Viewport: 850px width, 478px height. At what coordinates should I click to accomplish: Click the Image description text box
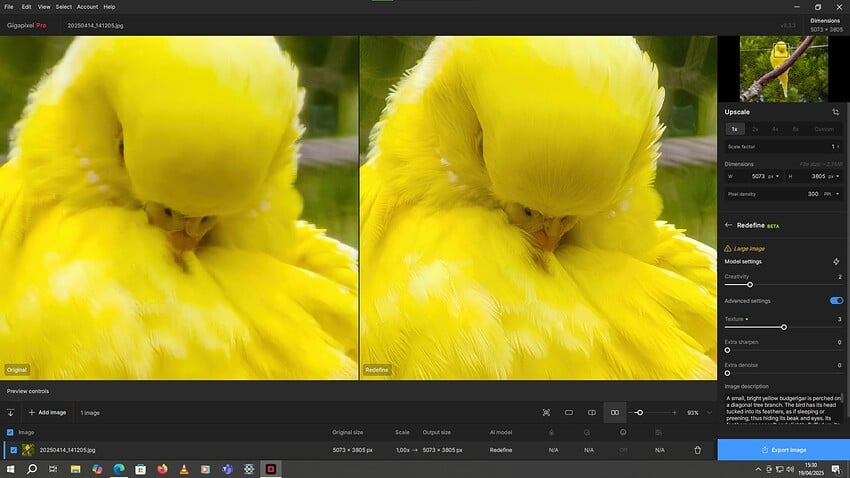tap(784, 409)
